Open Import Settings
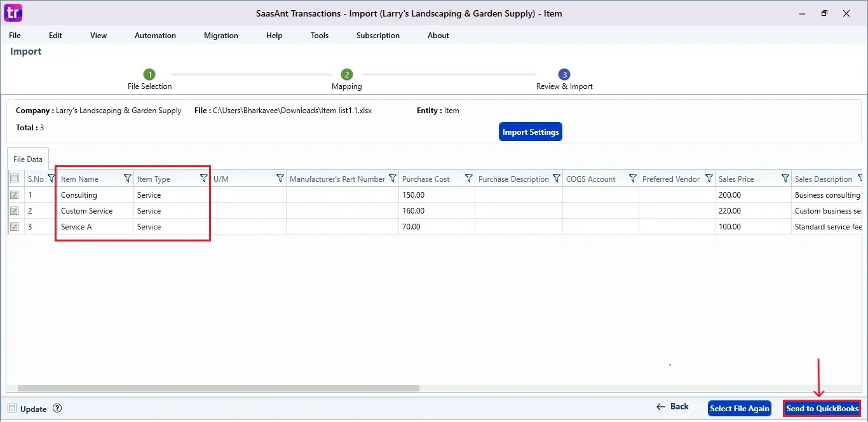Image resolution: width=868 pixels, height=422 pixels. [530, 132]
